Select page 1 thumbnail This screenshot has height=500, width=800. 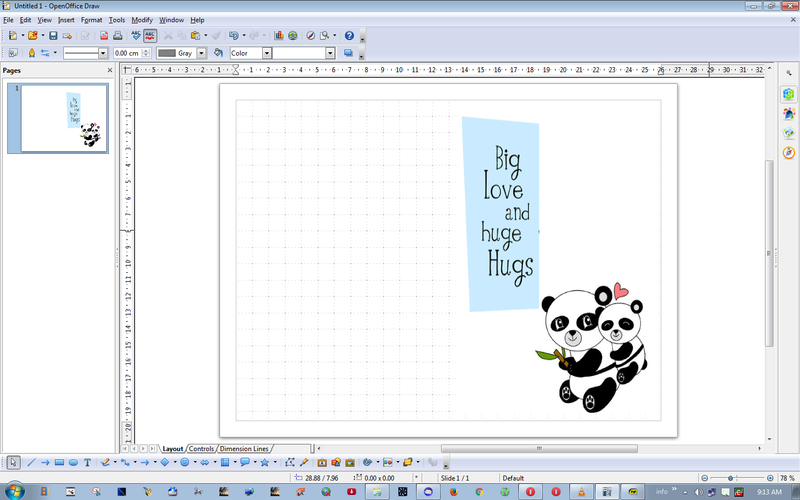click(64, 118)
